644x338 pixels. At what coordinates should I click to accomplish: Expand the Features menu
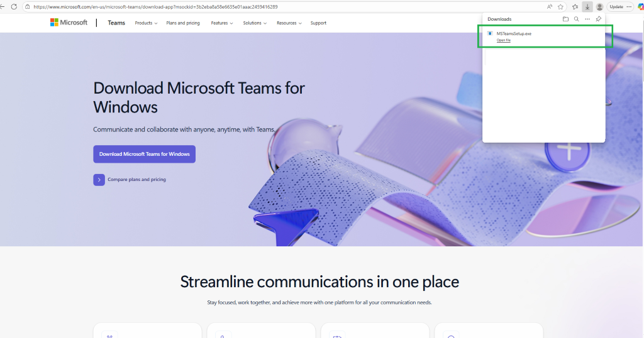[222, 23]
